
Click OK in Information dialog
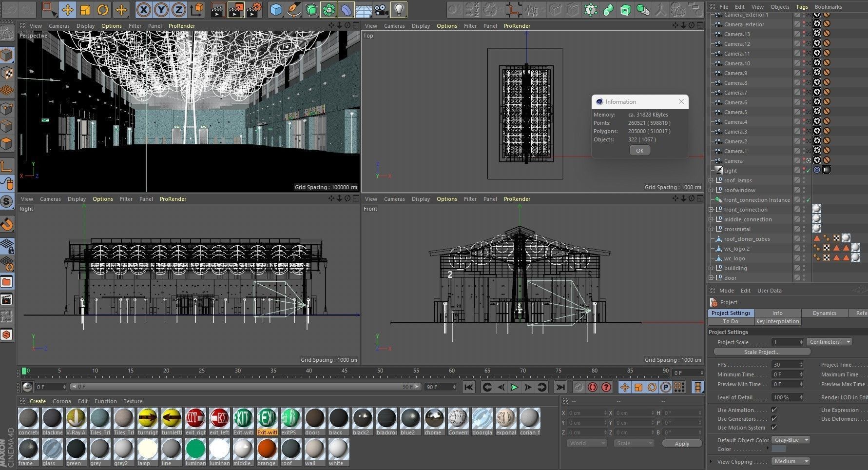click(x=639, y=151)
